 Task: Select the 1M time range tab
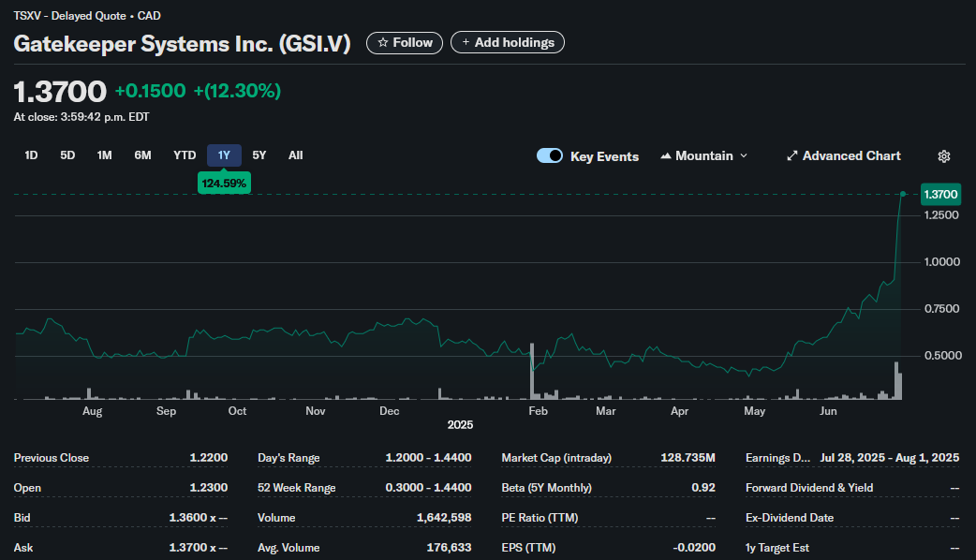(105, 155)
